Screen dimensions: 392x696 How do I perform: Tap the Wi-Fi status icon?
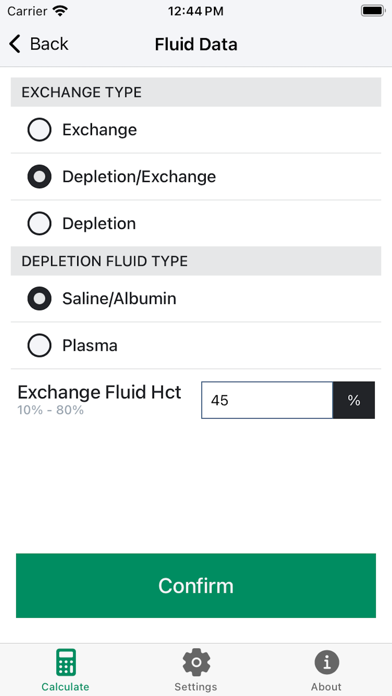[x=60, y=11]
